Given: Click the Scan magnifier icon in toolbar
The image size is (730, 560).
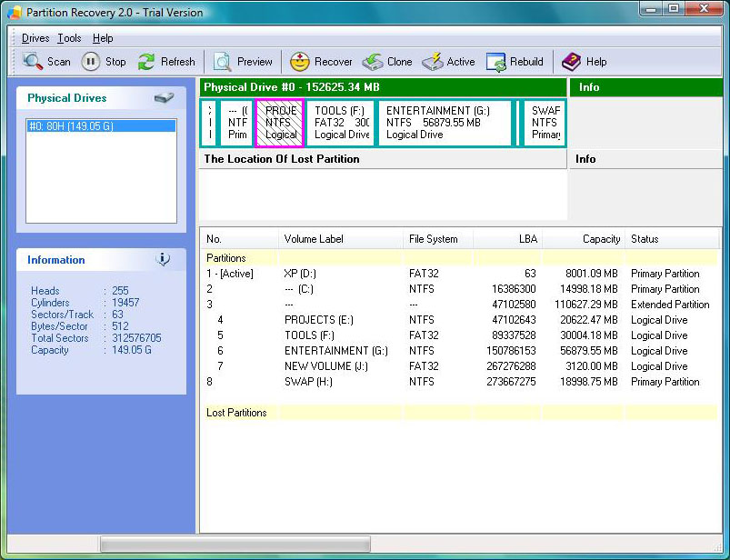Looking at the screenshot, I should (x=34, y=62).
